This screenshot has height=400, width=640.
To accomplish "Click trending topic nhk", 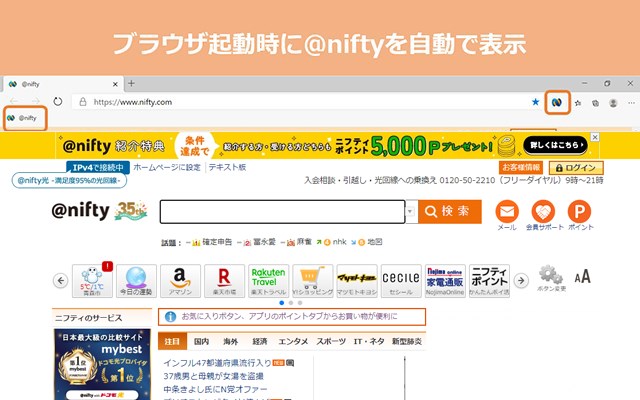I will pos(339,242).
